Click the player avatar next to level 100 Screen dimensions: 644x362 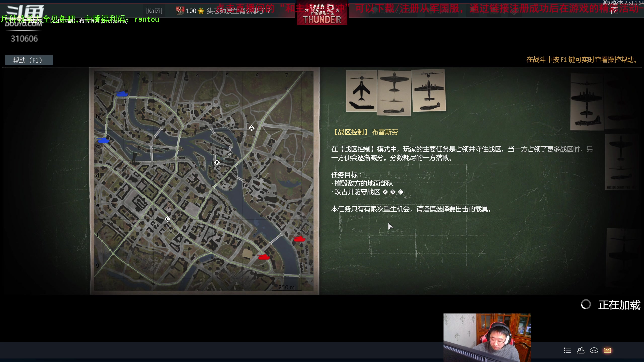180,11
